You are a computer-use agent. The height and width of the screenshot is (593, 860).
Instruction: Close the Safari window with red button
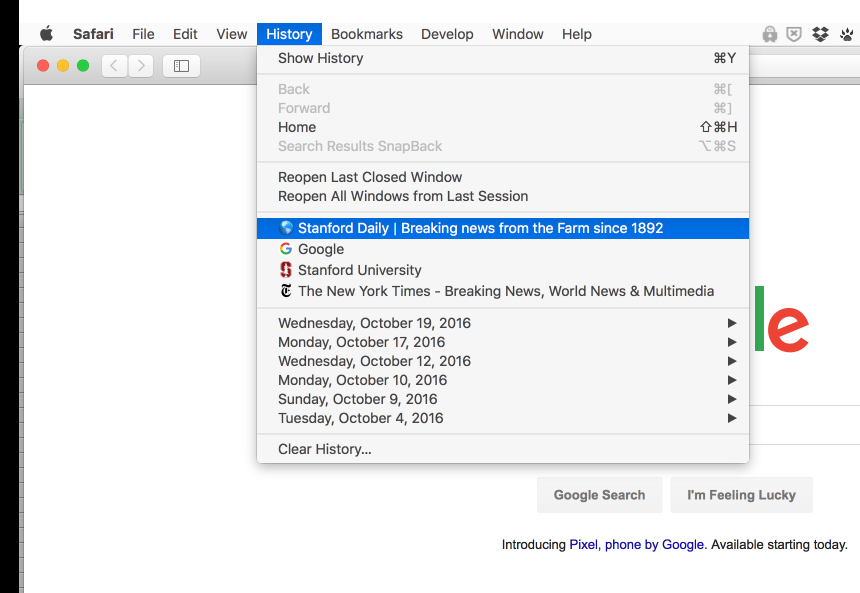tap(43, 66)
